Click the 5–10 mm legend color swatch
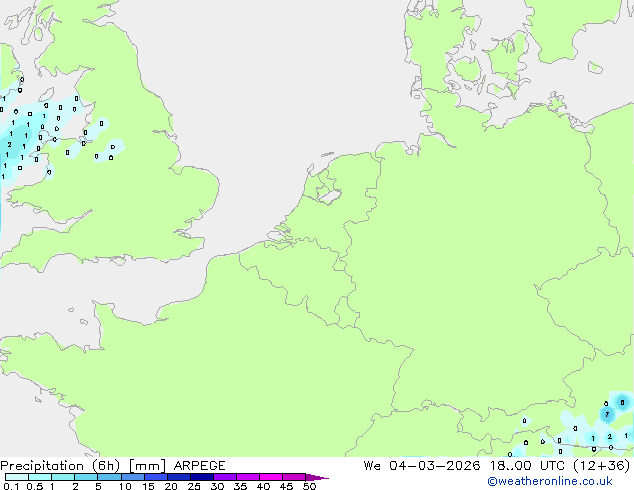634x490 pixels. [x=109, y=477]
